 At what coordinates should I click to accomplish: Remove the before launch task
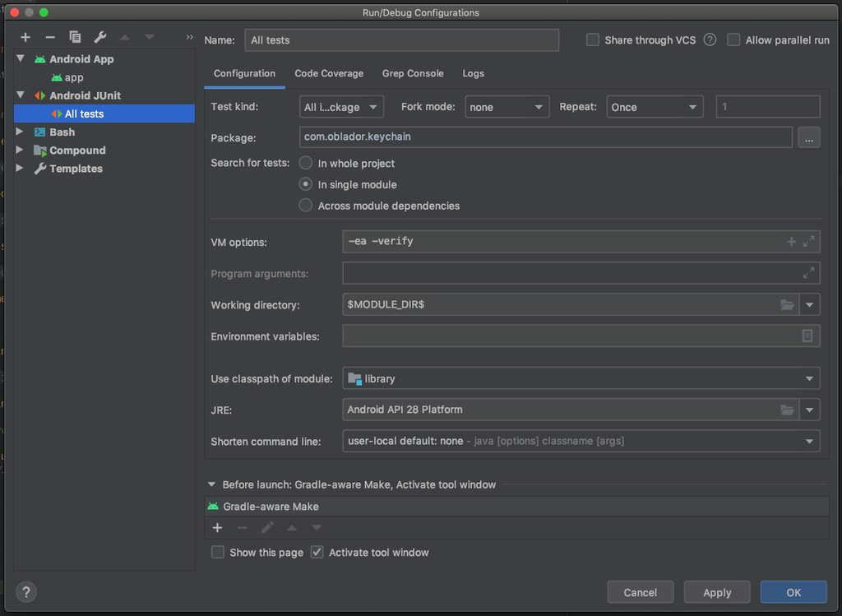click(x=243, y=528)
